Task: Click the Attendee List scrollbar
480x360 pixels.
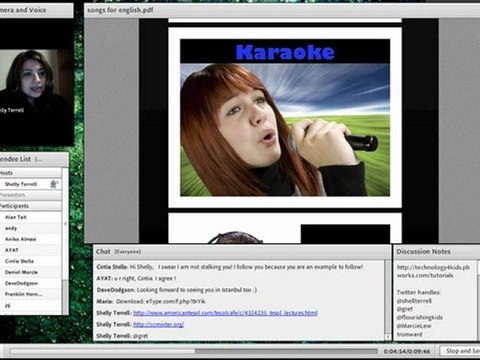Action: (65, 241)
